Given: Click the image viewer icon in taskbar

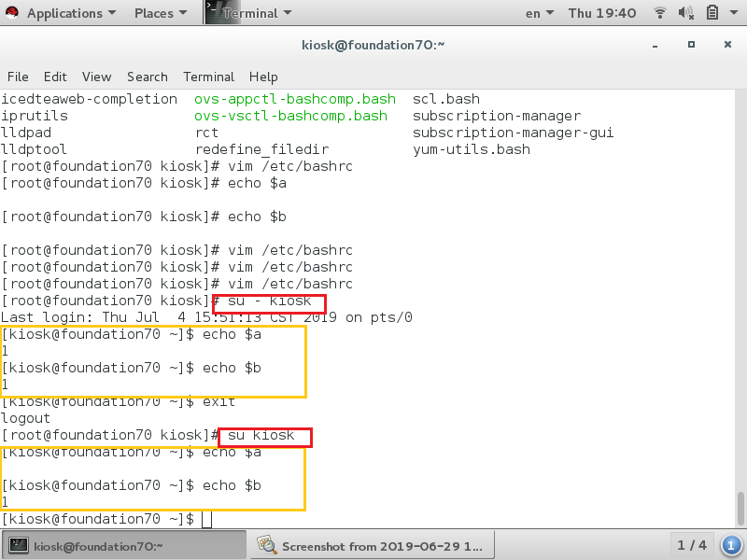Looking at the screenshot, I should tap(267, 545).
